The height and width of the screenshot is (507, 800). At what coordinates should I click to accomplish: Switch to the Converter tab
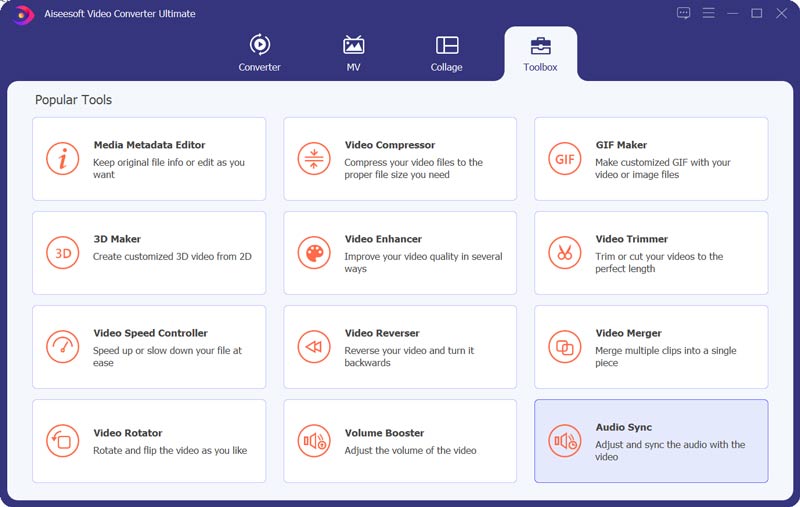[259, 53]
